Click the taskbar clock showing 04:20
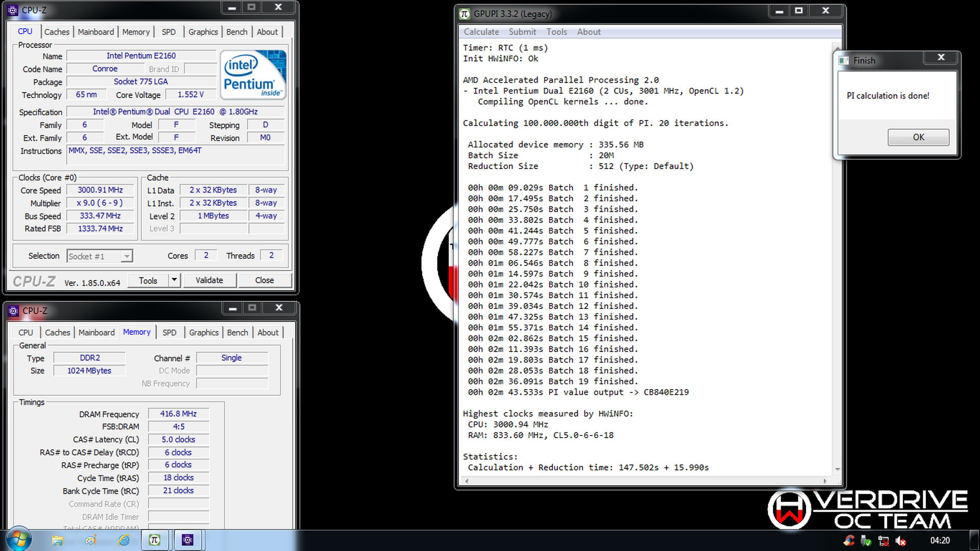The width and height of the screenshot is (980, 551). [x=940, y=540]
